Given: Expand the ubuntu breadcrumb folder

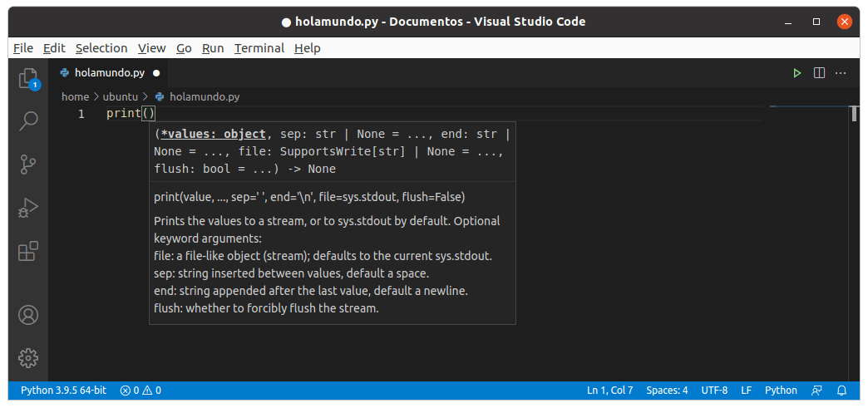Looking at the screenshot, I should pyautogui.click(x=120, y=96).
